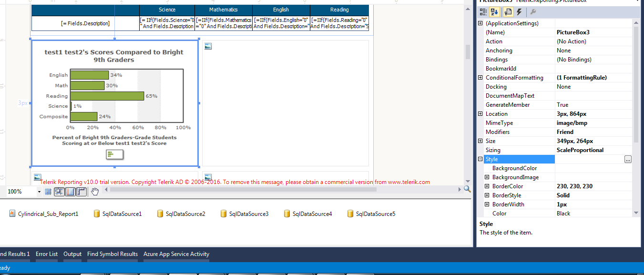Select SqlDataSource5 component
This screenshot has height=275, width=644.
click(371, 214)
